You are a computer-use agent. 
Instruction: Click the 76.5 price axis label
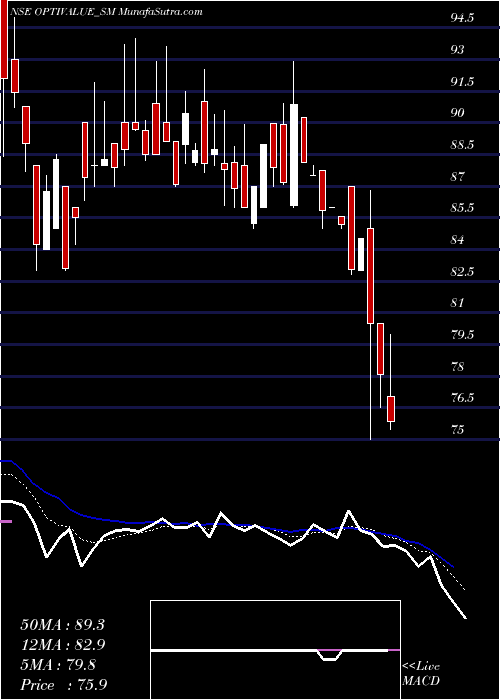pyautogui.click(x=462, y=398)
